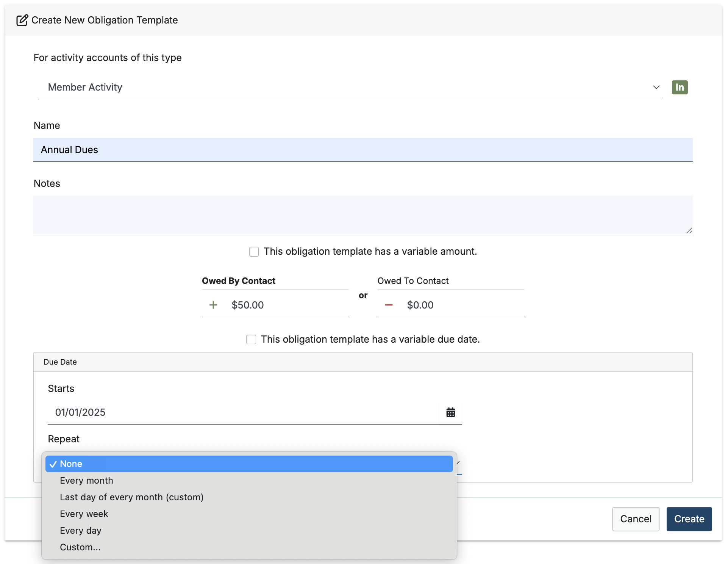This screenshot has height=564, width=728.
Task: Pick 'Every day' repeat option
Action: [80, 531]
